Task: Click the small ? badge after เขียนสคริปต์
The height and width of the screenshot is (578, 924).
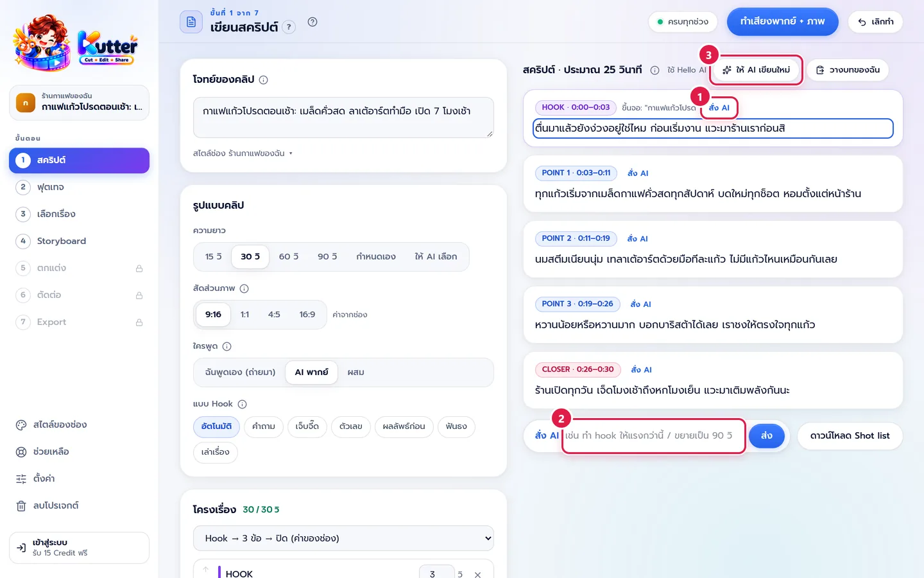Action: (289, 27)
